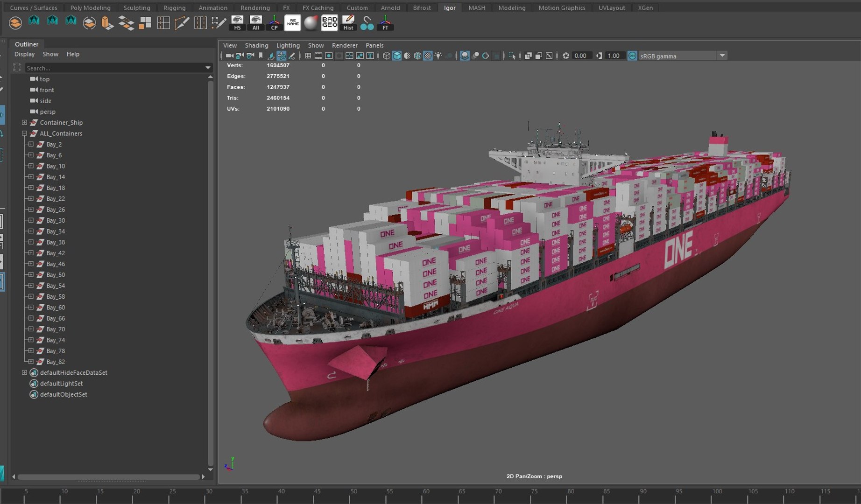
Task: Toggle textured checker sphere icon
Action: (x=428, y=56)
